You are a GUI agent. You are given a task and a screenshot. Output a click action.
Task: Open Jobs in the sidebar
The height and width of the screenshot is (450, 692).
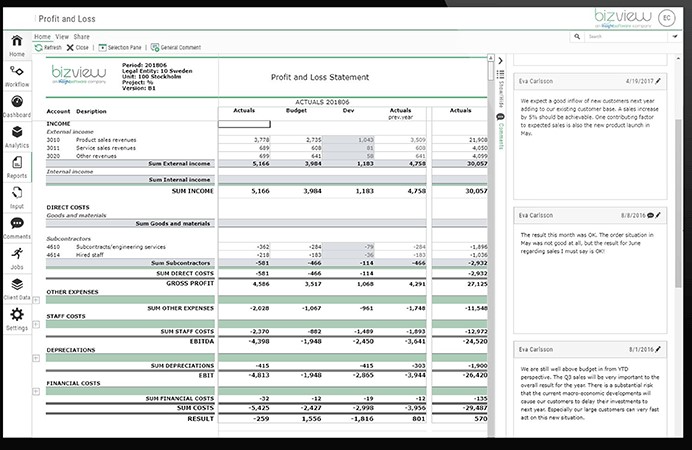17,259
